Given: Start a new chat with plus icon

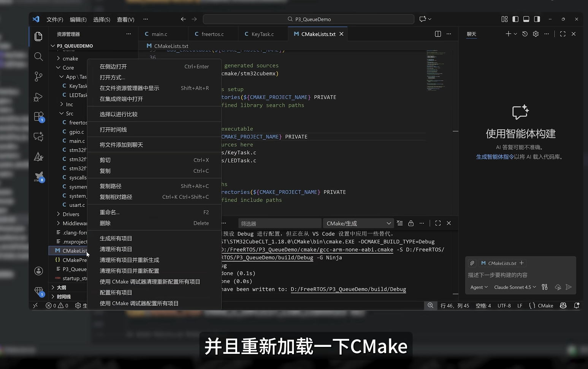Looking at the screenshot, I should coord(508,34).
